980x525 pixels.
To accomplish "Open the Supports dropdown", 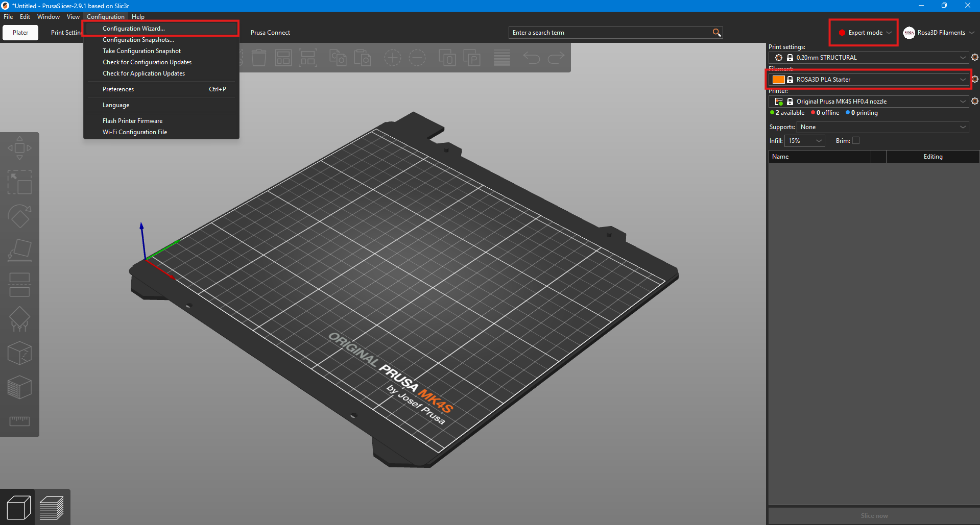I will point(882,127).
